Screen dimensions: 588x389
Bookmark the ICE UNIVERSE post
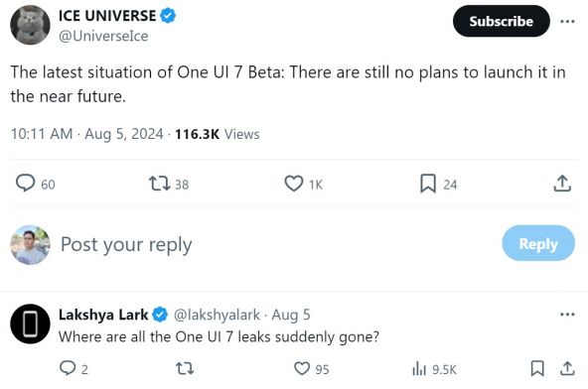click(x=428, y=184)
